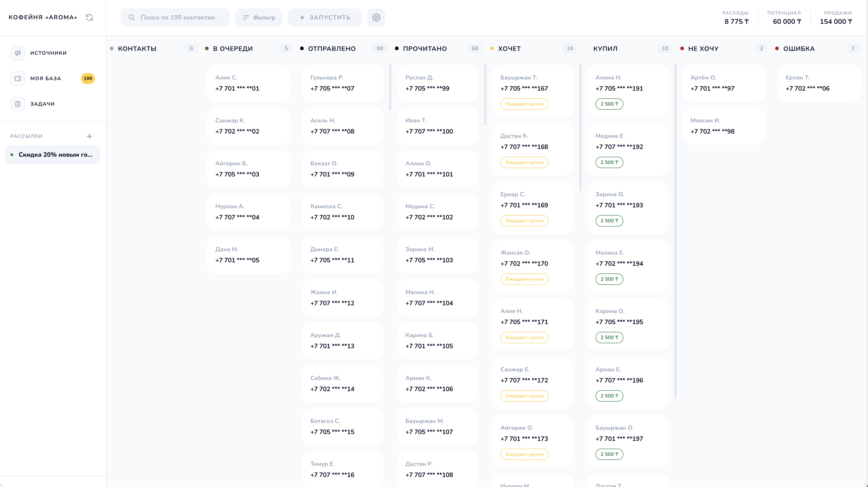
Task: Open the settings gear in the toolbar
Action: click(376, 17)
